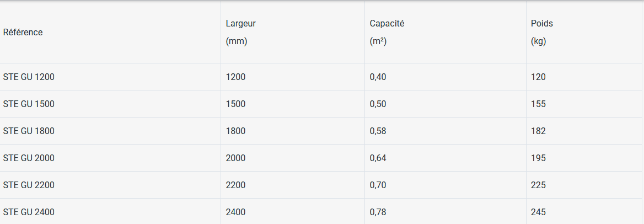Click the 0,58 capacity value
Screen dimensions: 644x224
click(x=378, y=131)
